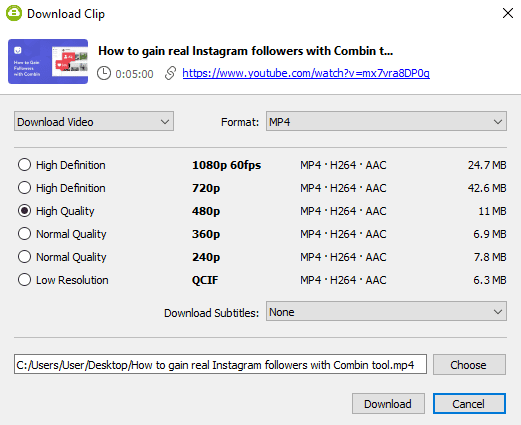Open the Format MP4 dropdown
This screenshot has height=425, width=521.
386,121
